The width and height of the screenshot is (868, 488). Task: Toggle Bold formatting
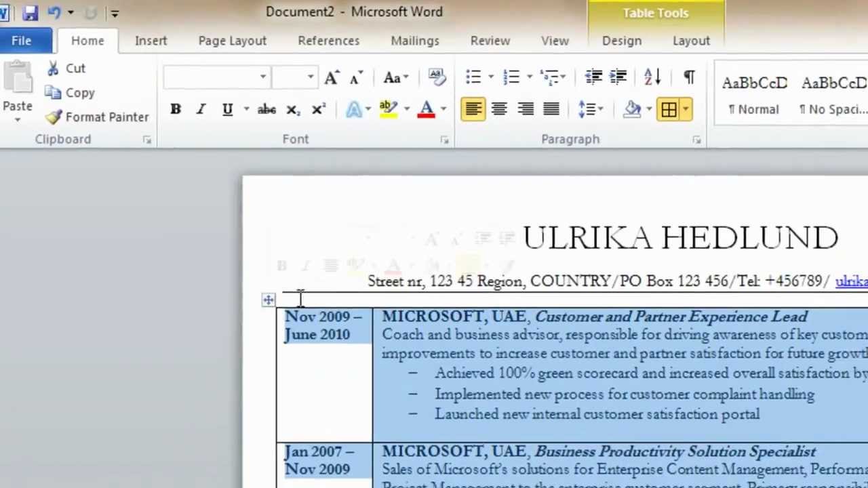pyautogui.click(x=176, y=109)
